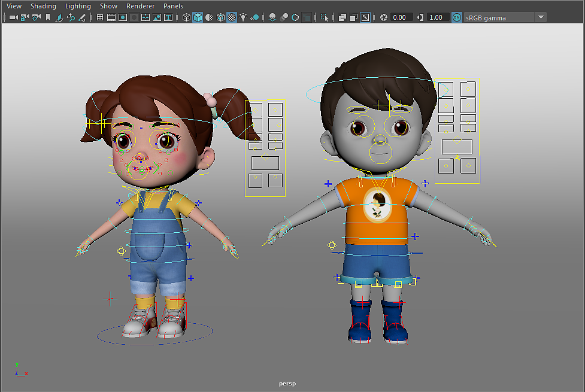Toggle Screen Space Ambient Occlusion icon
Image resolution: width=585 pixels, height=392 pixels.
coord(272,17)
